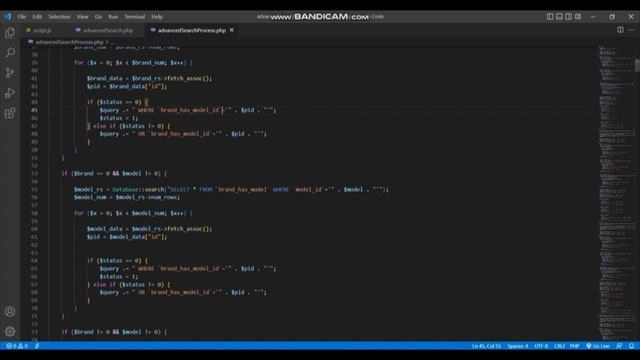This screenshot has width=640, height=360.
Task: Click the $model_num = $model_rs->num_rows line
Action: click(x=127, y=197)
